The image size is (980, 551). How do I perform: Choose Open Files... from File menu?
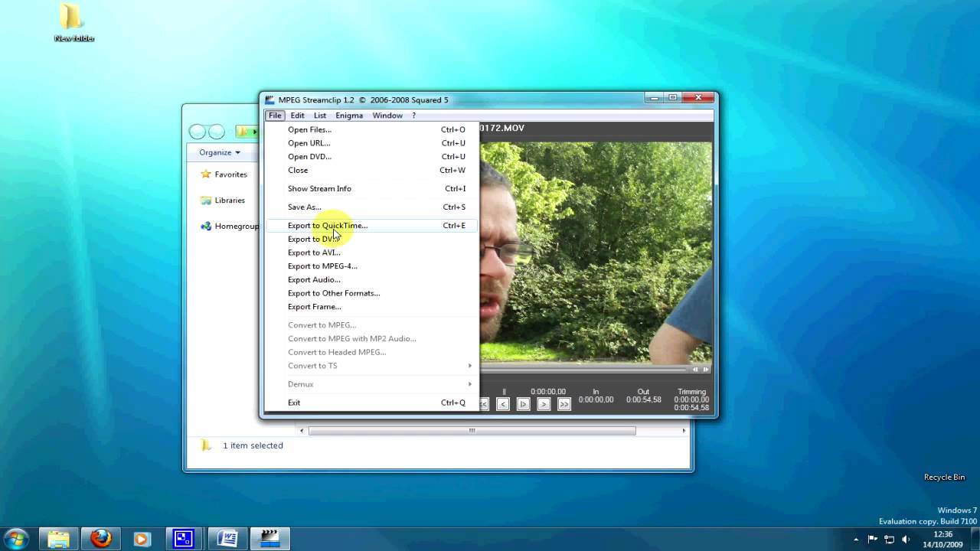[x=371, y=129]
